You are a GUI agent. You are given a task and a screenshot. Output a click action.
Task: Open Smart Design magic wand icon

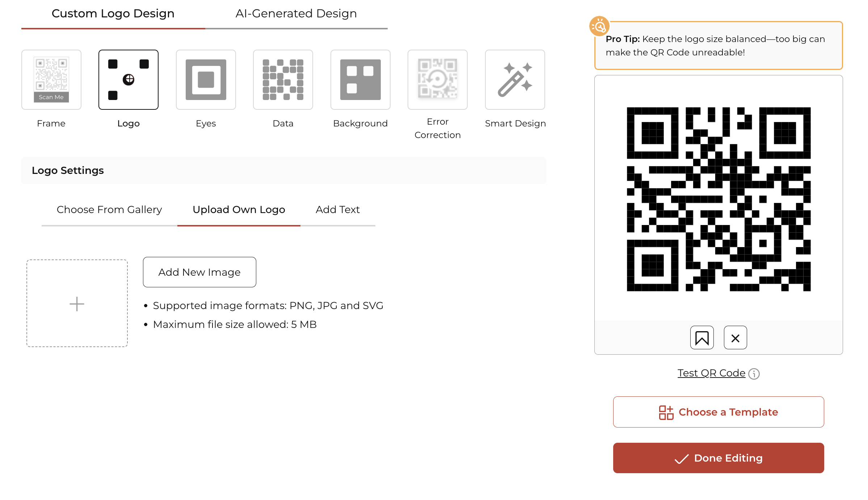pyautogui.click(x=515, y=80)
